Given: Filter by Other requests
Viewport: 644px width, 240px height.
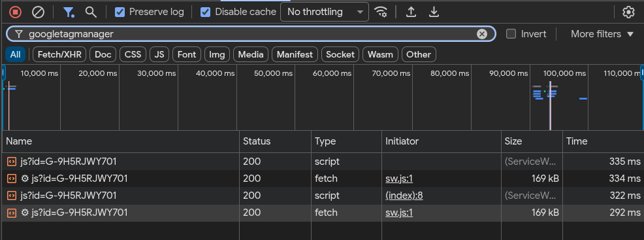Looking at the screenshot, I should 419,54.
